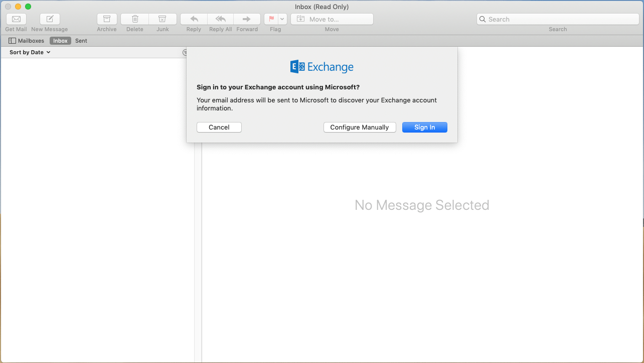This screenshot has width=644, height=363.
Task: Open the Flag dropdown arrow
Action: point(282,19)
